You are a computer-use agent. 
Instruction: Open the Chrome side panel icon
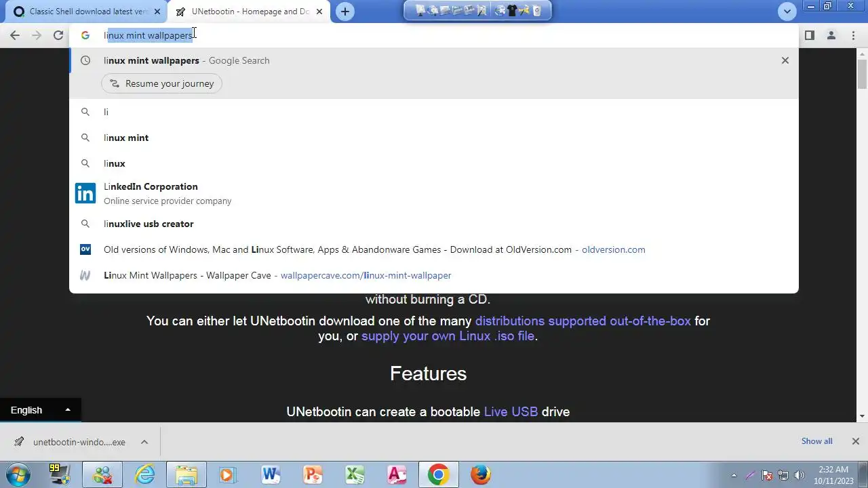click(809, 35)
